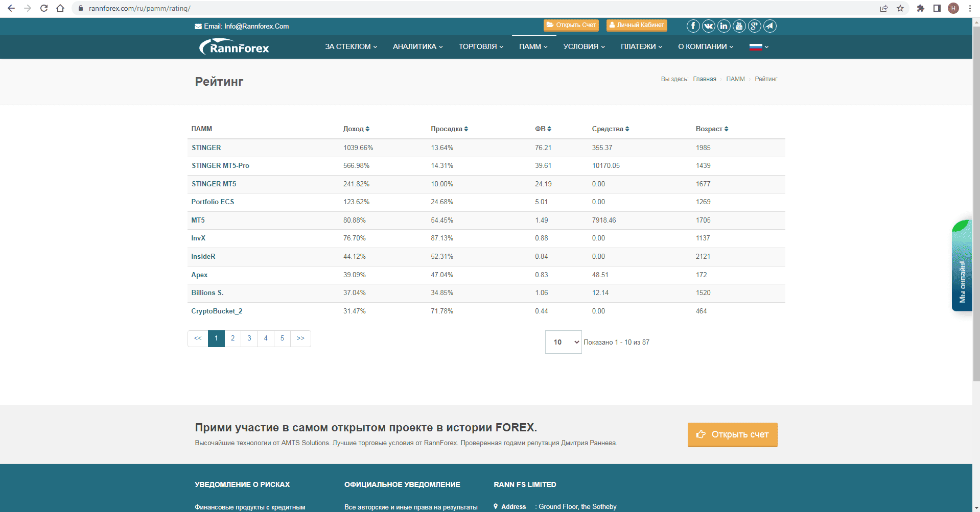This screenshot has height=512, width=980.
Task: Share this page from address bar
Action: (884, 8)
